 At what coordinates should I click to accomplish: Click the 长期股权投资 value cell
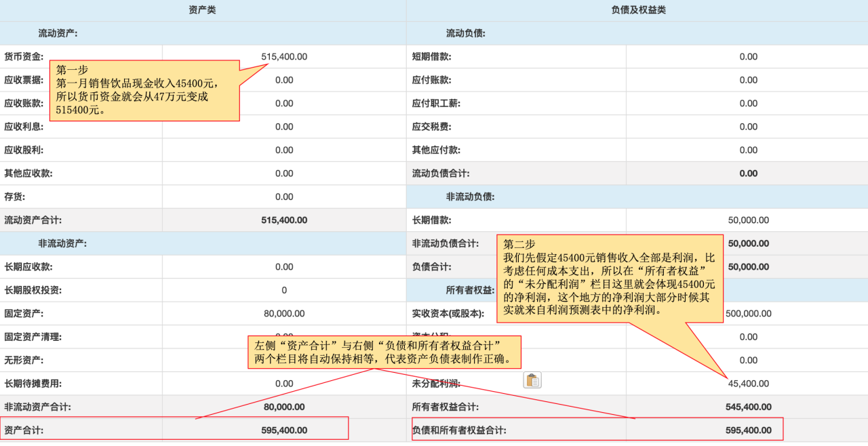[x=284, y=290]
